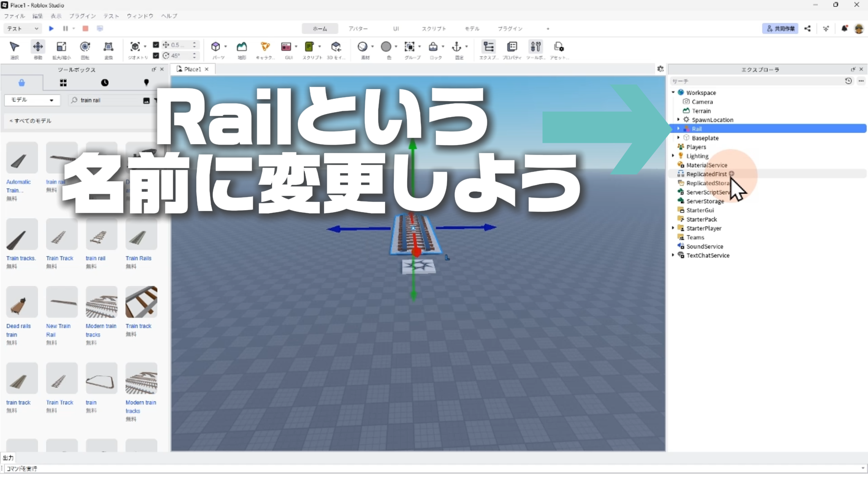The width and height of the screenshot is (868, 488).
Task: Toggle the move snap checkbox
Action: 156,45
